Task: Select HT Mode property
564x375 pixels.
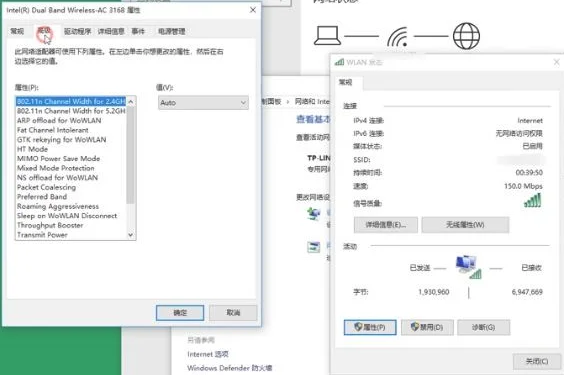Action: (32, 149)
